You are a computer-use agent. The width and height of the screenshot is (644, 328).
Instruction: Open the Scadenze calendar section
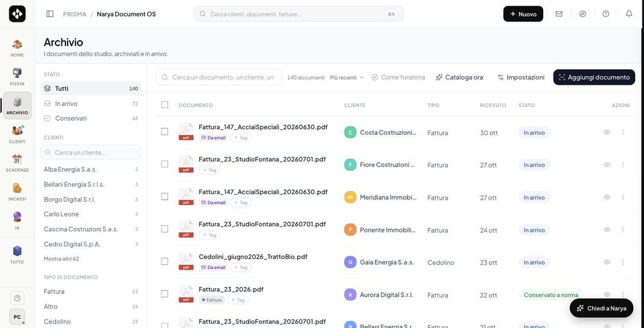click(17, 163)
